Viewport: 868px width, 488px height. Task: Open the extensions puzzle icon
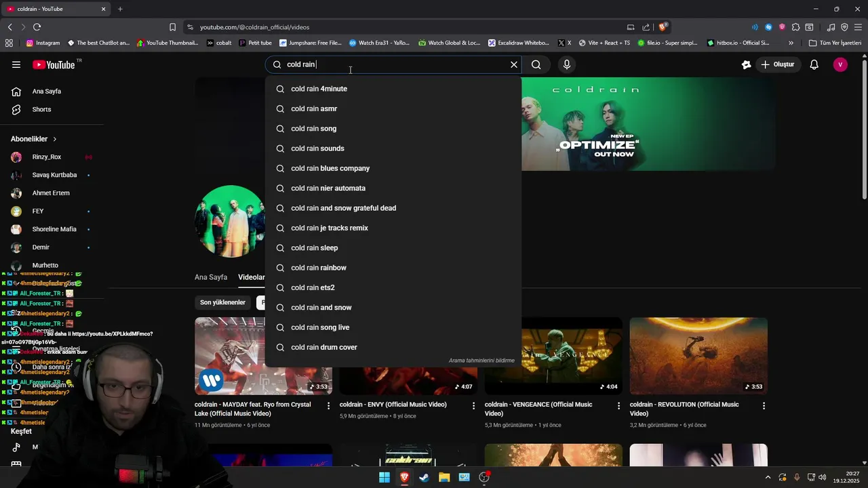click(795, 27)
